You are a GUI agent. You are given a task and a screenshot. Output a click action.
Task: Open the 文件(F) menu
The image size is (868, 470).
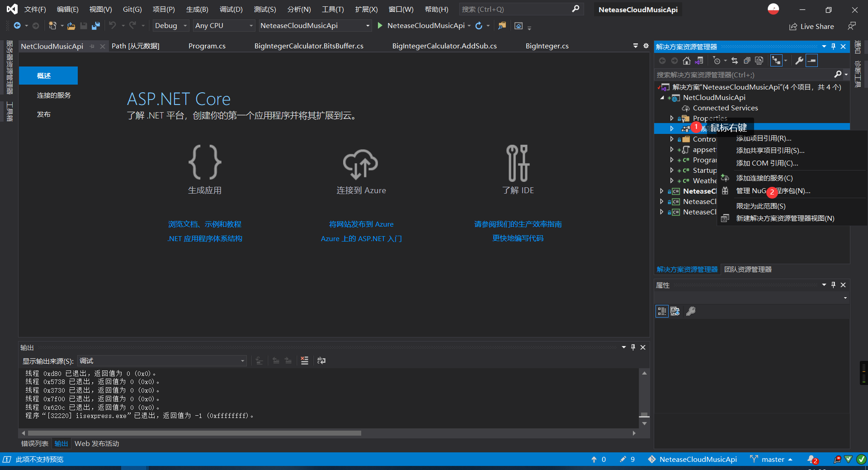[35, 9]
